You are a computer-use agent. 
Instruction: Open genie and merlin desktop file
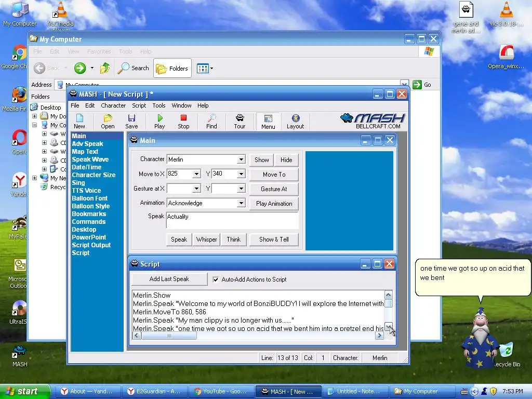tap(466, 17)
